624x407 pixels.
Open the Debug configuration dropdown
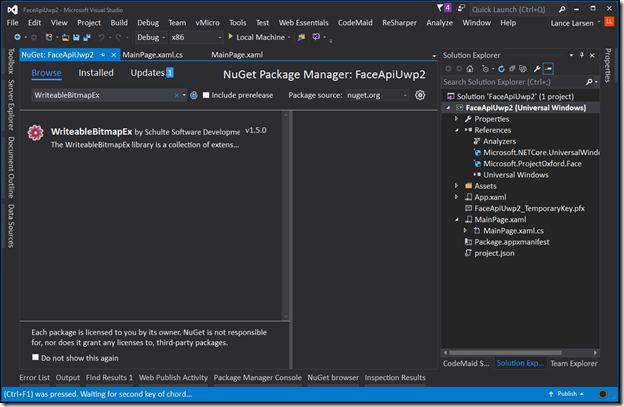151,37
